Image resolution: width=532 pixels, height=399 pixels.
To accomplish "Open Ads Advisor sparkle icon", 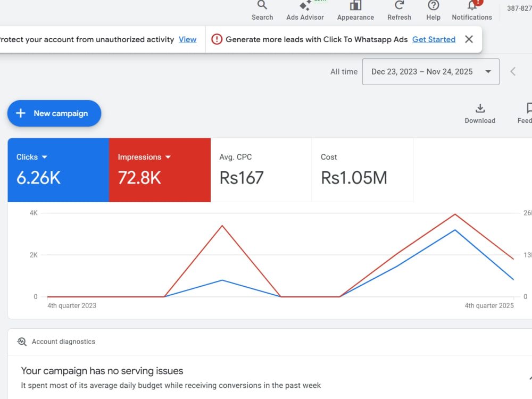I will click(305, 5).
